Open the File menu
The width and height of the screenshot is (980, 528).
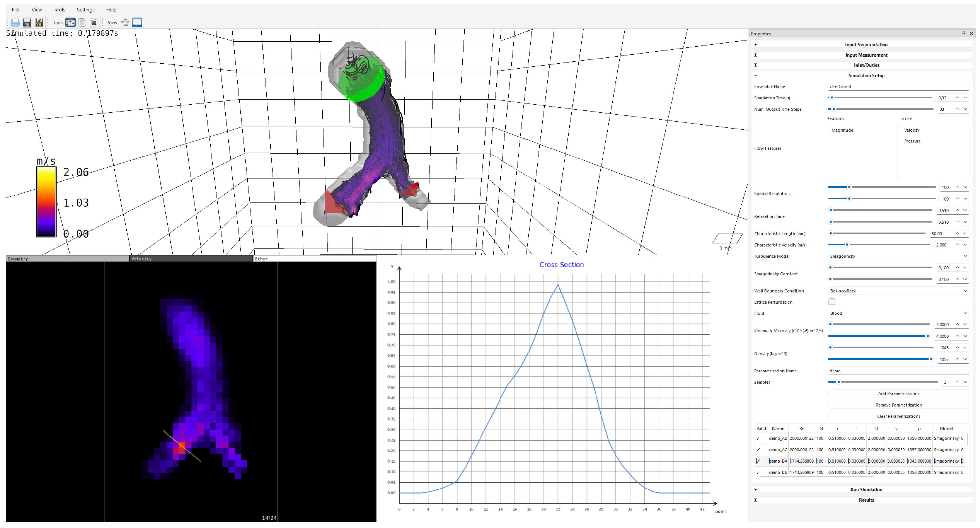(x=15, y=10)
